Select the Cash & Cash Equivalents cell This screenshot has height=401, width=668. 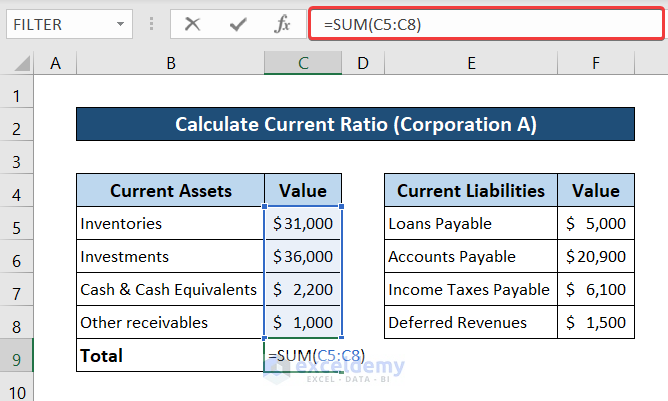point(170,289)
